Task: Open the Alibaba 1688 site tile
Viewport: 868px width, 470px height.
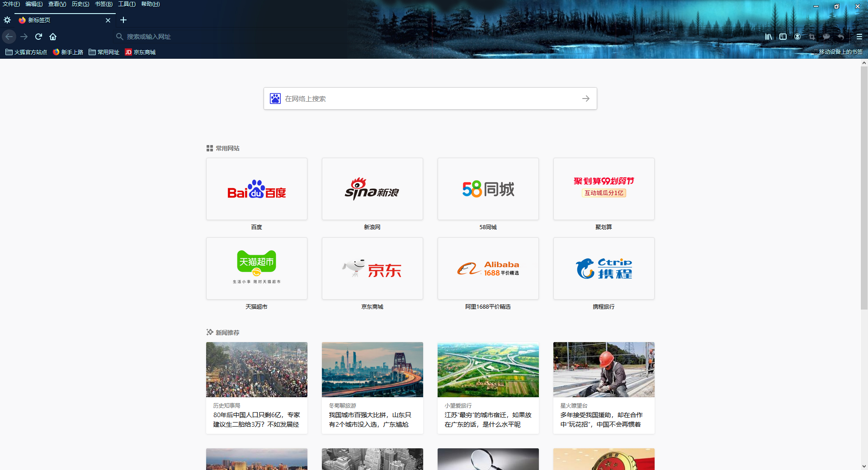Action: point(488,268)
